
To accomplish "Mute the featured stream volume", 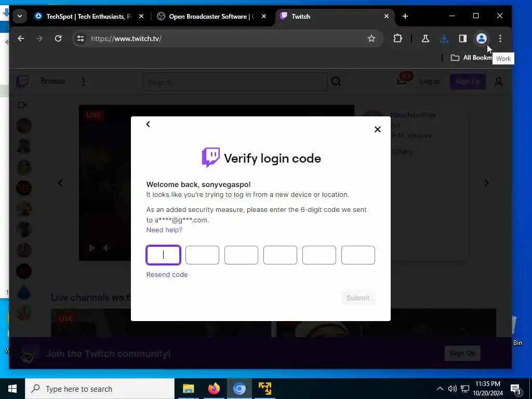I will tap(107, 248).
